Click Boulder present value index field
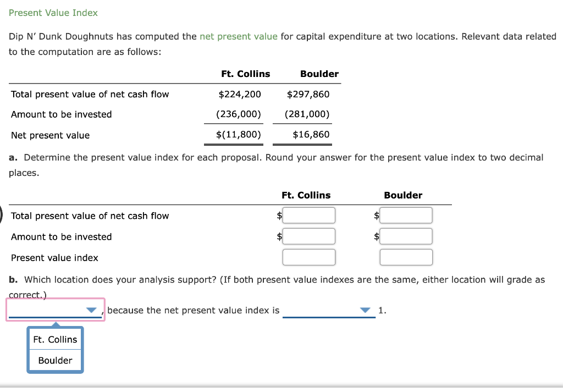This screenshot has width=563, height=392. pyautogui.click(x=406, y=257)
